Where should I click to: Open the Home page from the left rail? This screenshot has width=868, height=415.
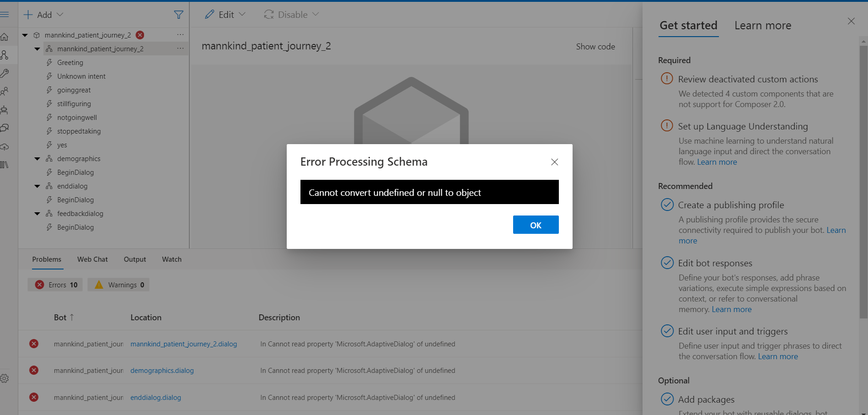pyautogui.click(x=5, y=36)
